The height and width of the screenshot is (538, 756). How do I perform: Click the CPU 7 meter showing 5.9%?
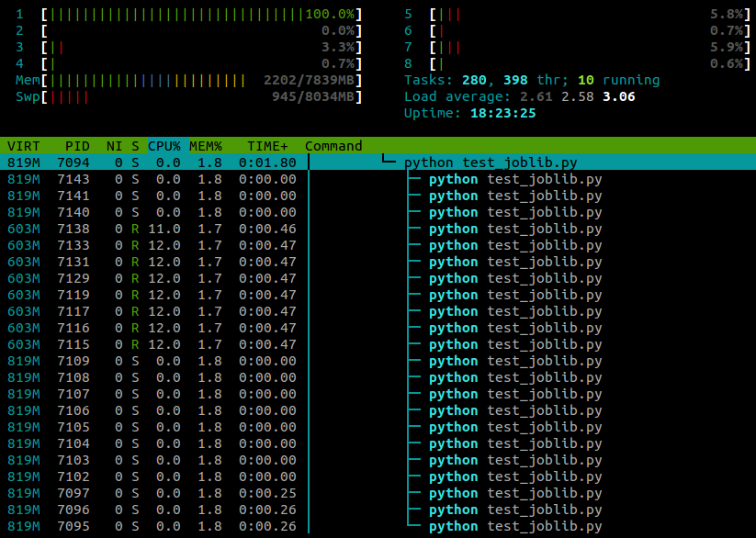[590, 47]
